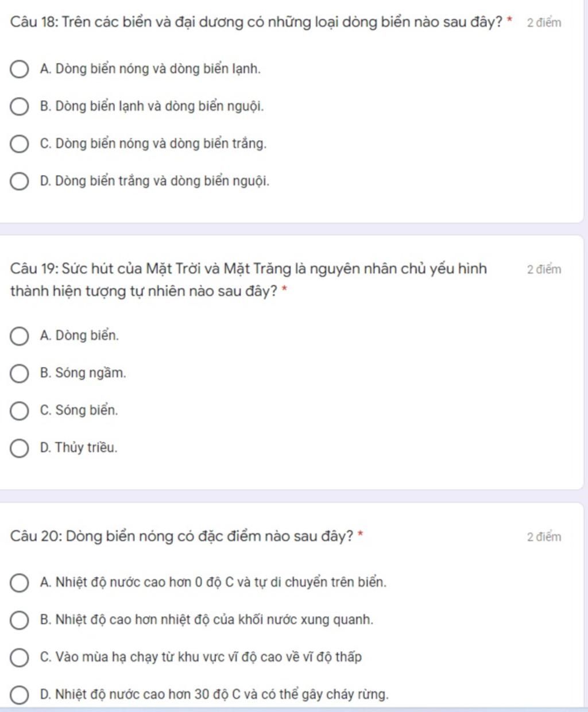Click the label text Thủy triều
The height and width of the screenshot is (712, 588).
tap(86, 448)
